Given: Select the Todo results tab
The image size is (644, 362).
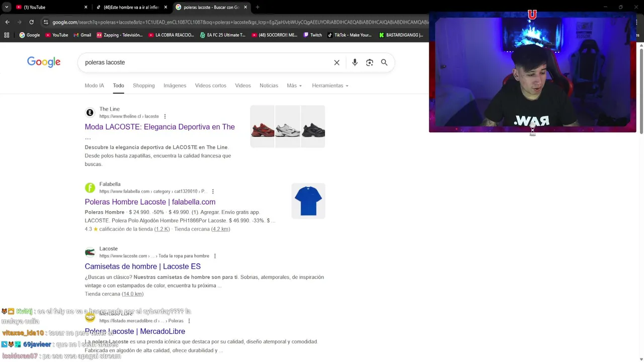Looking at the screenshot, I should 118,85.
